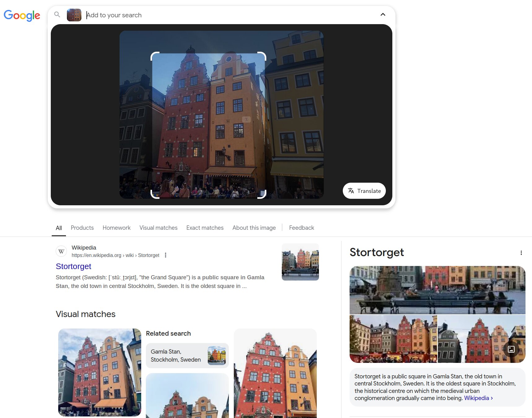Open more options for Wikipedia result
532x418 pixels.
click(166, 255)
